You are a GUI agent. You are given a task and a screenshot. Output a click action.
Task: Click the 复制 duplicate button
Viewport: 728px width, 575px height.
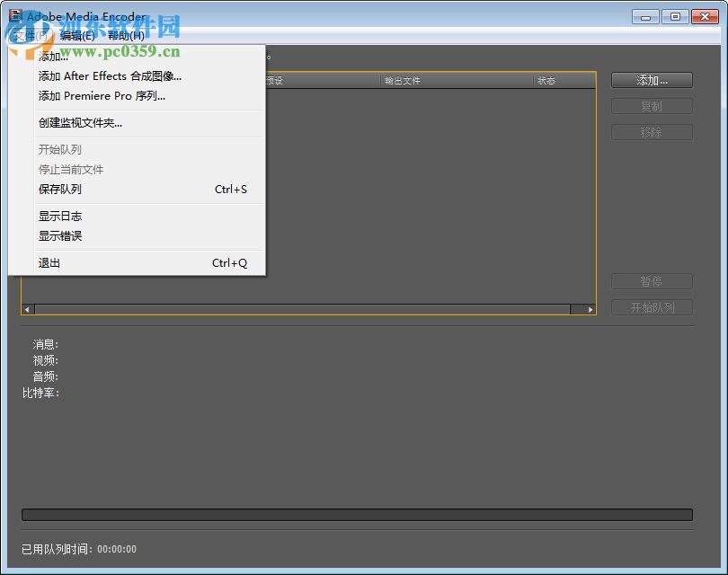652,106
